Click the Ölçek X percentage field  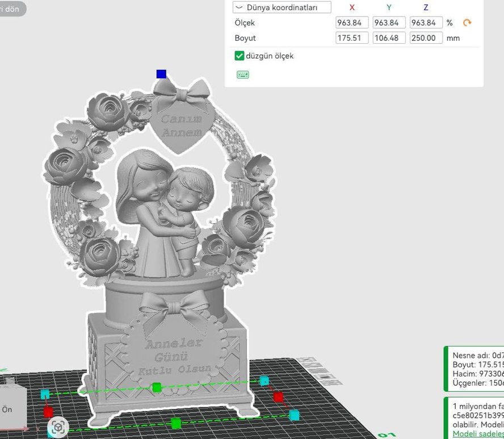coord(352,23)
